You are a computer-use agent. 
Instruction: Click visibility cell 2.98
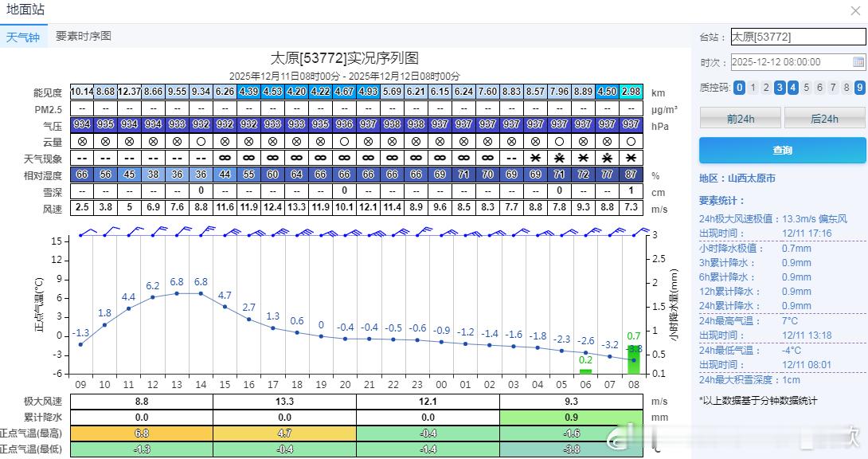(631, 92)
